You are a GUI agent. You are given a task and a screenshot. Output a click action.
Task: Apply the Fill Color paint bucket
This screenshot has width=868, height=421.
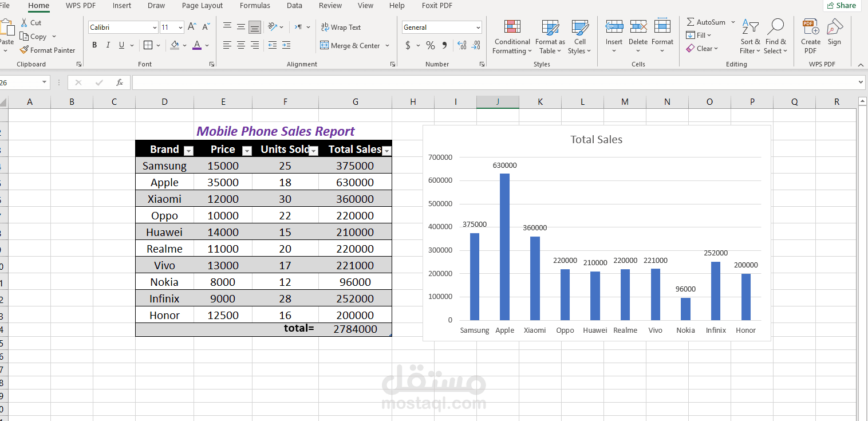(175, 45)
